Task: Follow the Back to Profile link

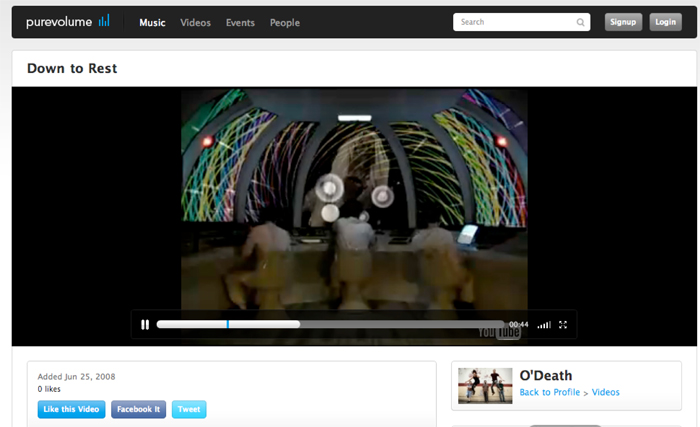Action: pos(552,392)
